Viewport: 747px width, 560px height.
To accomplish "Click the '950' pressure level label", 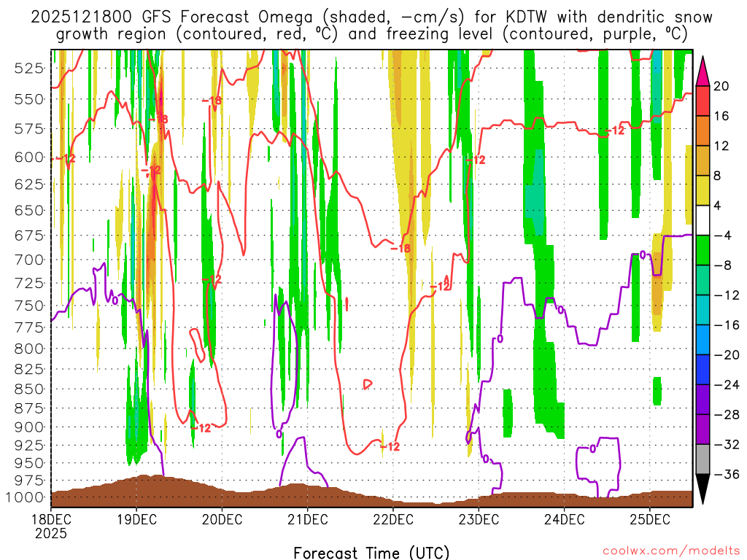I will pyautogui.click(x=29, y=463).
